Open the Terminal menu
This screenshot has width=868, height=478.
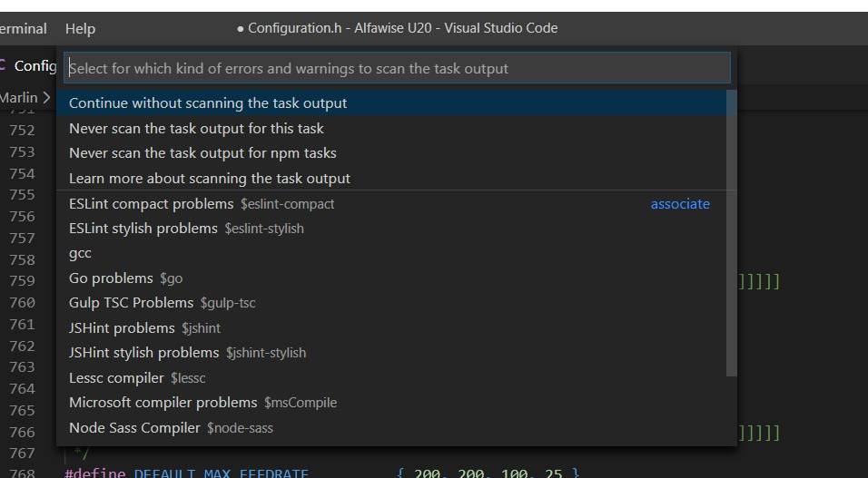coord(23,29)
